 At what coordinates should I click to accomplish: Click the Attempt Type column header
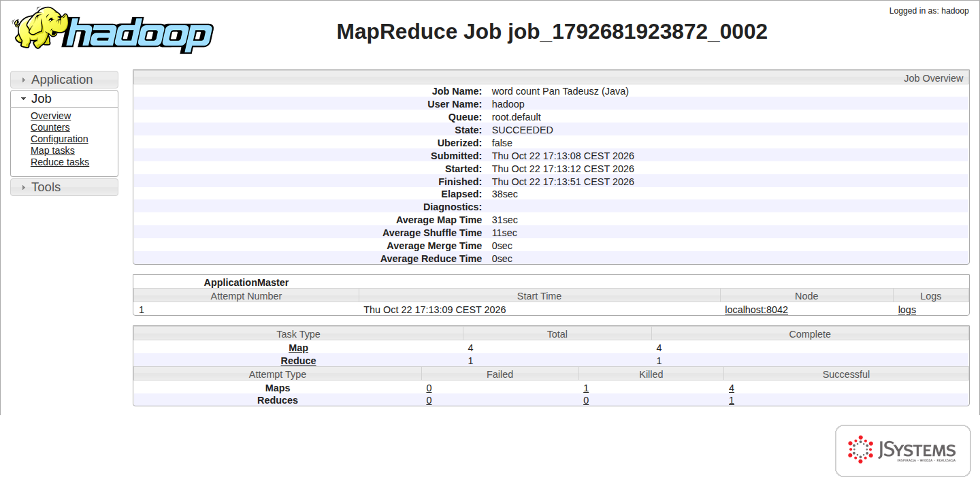click(278, 374)
